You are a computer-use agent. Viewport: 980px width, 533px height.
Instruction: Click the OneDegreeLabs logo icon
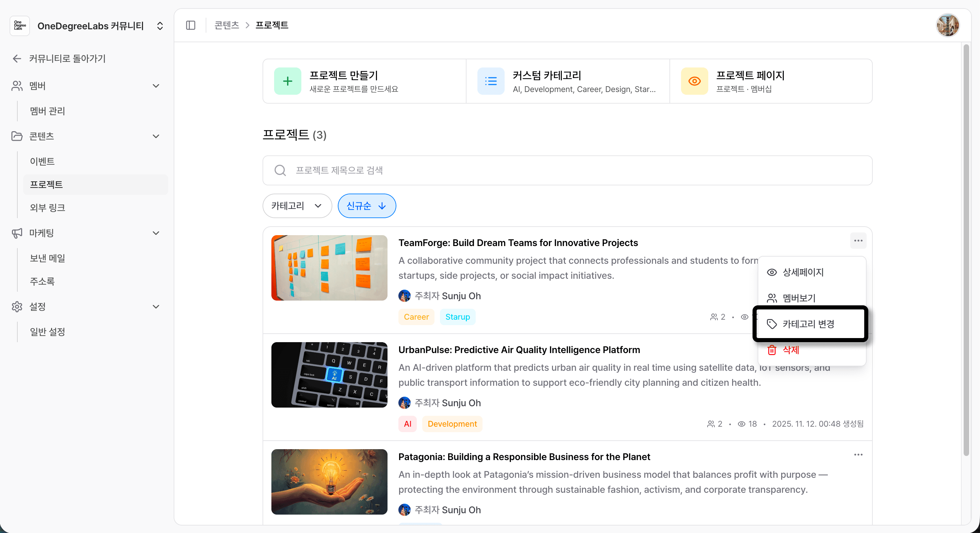click(x=20, y=26)
